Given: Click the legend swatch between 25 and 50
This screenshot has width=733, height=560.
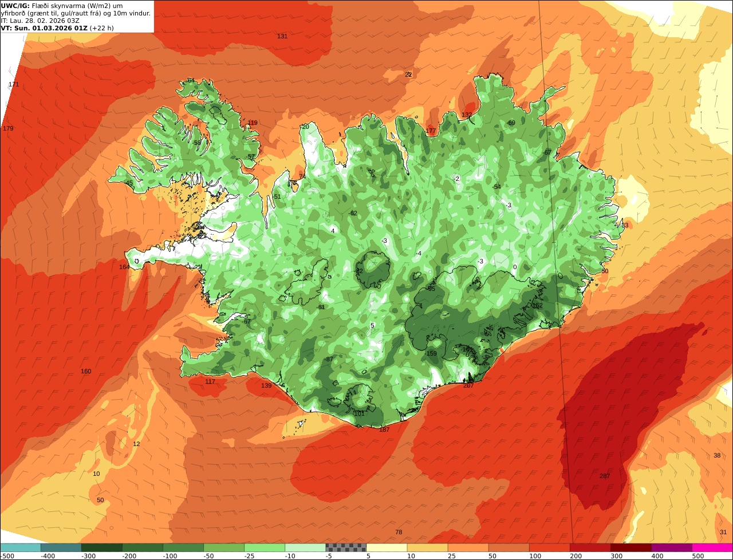Looking at the screenshot, I should coord(468,548).
